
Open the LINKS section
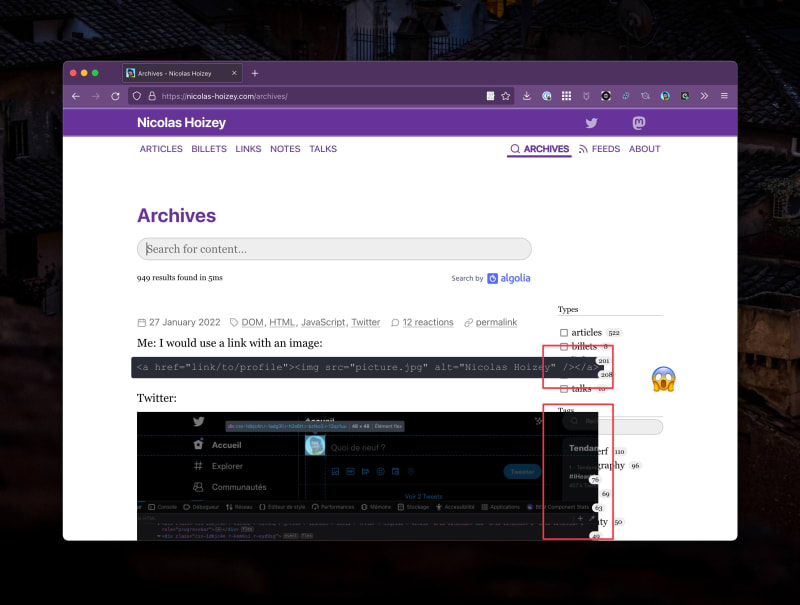pyautogui.click(x=248, y=149)
